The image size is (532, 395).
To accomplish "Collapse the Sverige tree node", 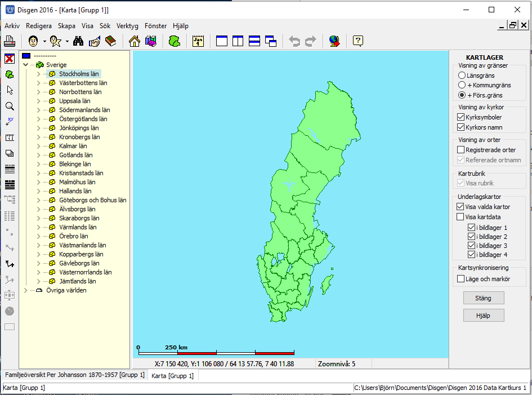I will (x=26, y=65).
